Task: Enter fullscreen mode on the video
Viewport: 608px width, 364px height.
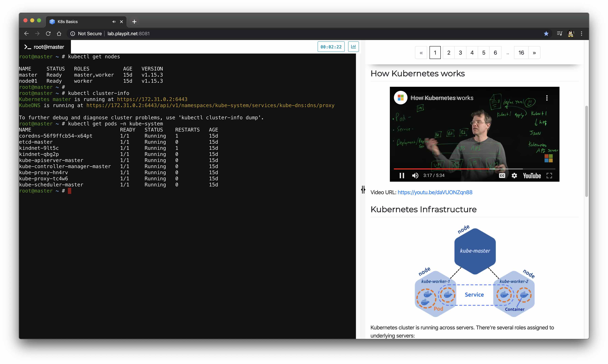Action: tap(549, 176)
